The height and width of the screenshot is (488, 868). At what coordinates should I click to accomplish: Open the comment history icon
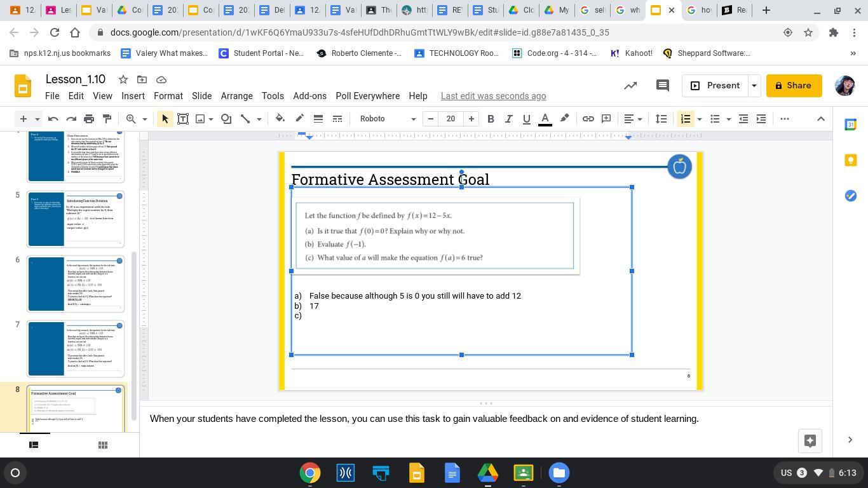click(x=662, y=86)
